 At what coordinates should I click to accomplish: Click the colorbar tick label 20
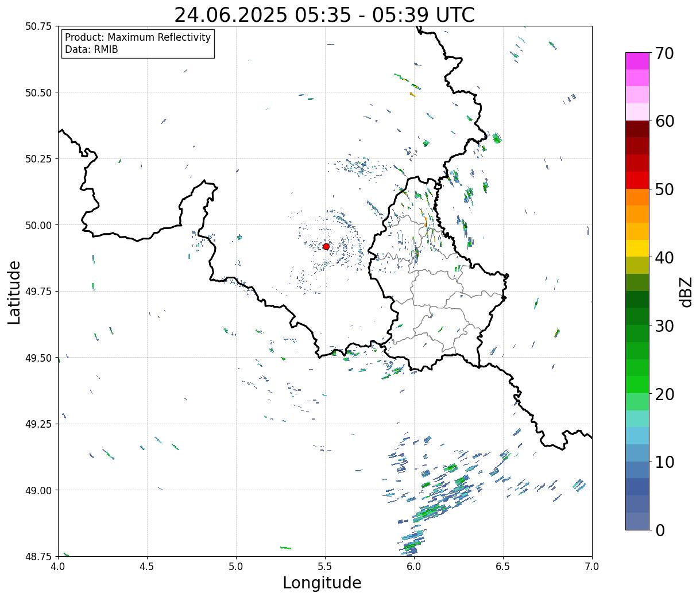664,394
